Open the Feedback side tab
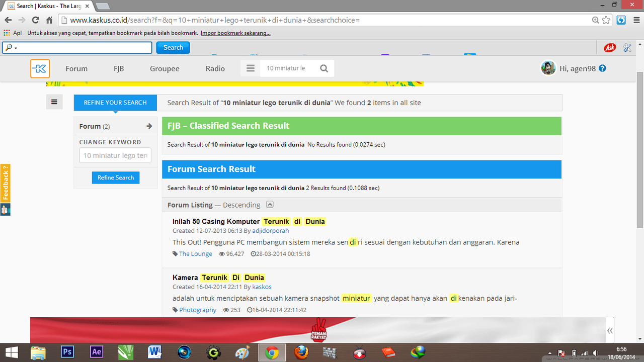Image resolution: width=644 pixels, height=362 pixels. pos(5,184)
